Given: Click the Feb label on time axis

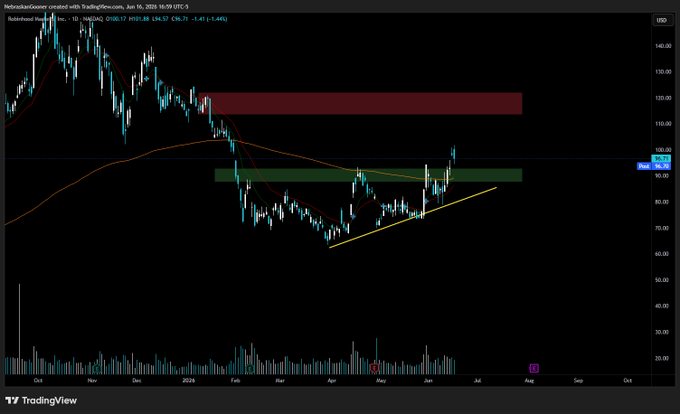Looking at the screenshot, I should [235, 381].
